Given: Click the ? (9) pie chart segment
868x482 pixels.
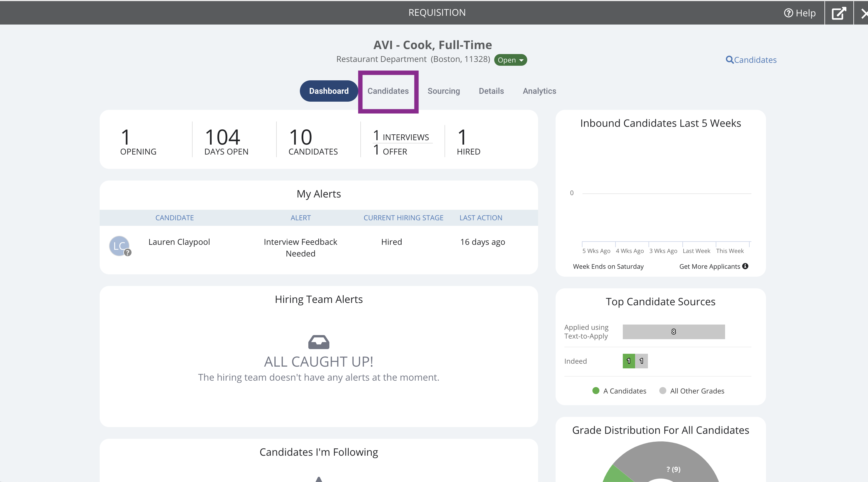Looking at the screenshot, I should (673, 469).
